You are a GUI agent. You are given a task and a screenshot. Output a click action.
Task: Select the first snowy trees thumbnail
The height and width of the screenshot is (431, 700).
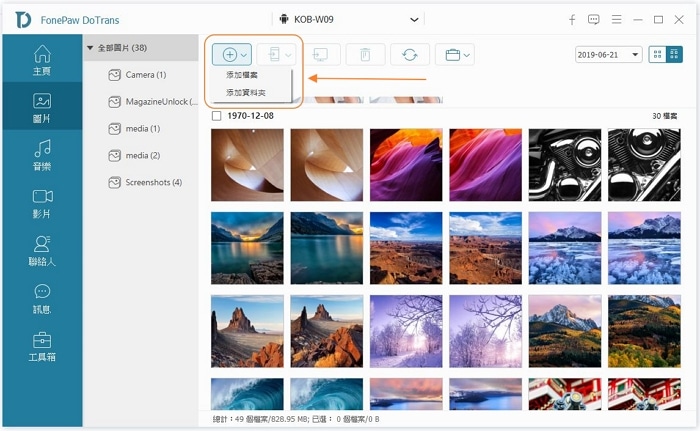[x=406, y=331]
